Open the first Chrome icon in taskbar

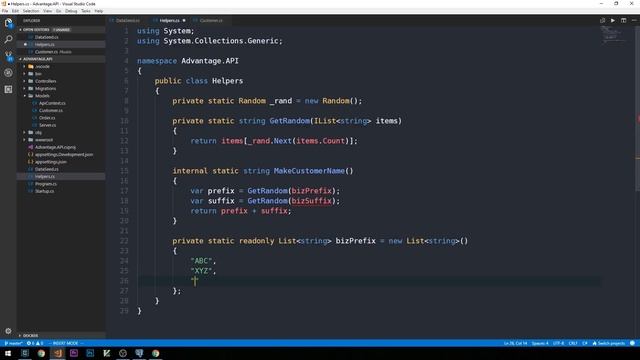pyautogui.click(x=41, y=353)
